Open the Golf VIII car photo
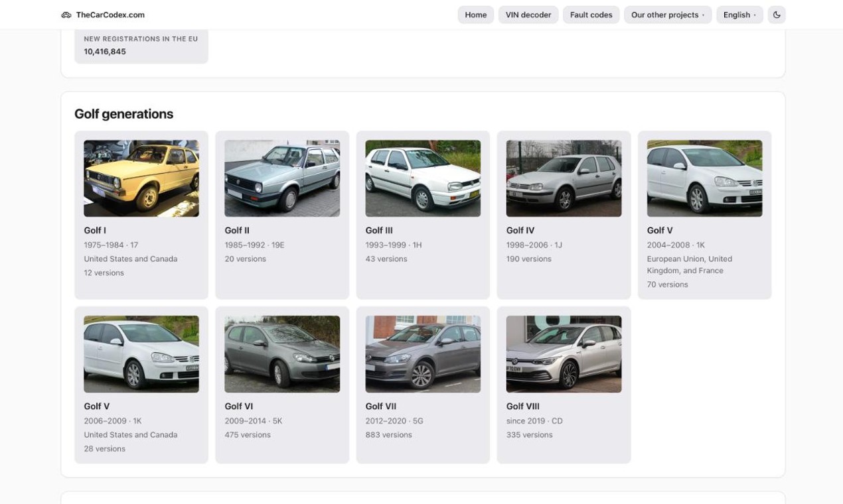 click(x=564, y=354)
